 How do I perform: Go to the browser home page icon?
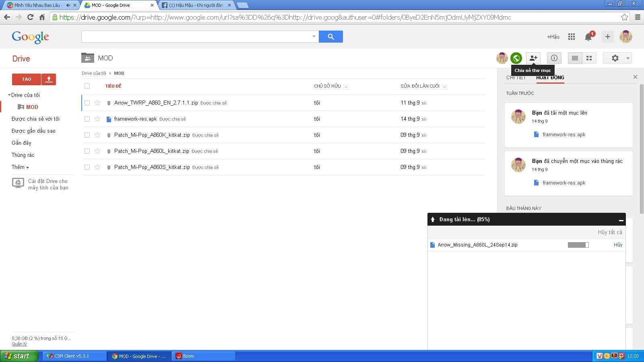point(42,17)
